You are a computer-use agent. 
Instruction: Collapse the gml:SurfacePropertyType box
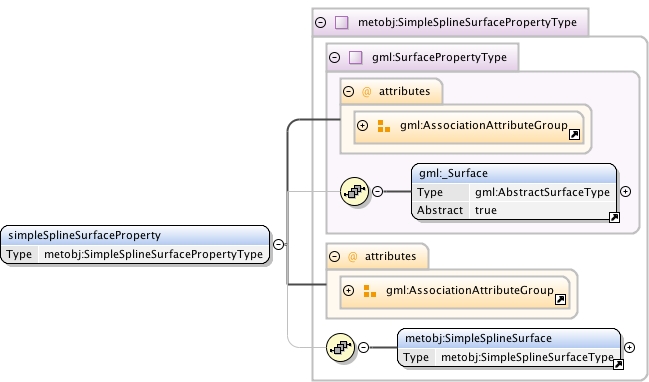point(334,57)
